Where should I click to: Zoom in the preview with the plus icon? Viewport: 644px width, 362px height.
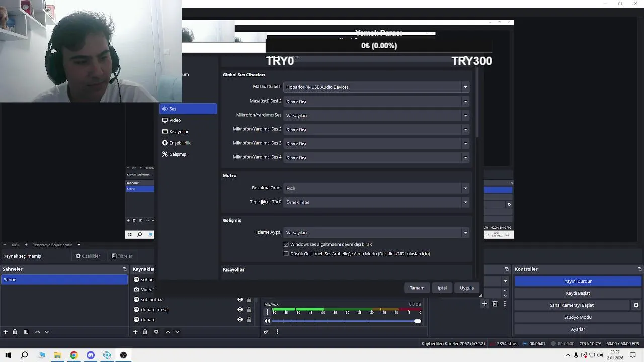[x=26, y=245]
